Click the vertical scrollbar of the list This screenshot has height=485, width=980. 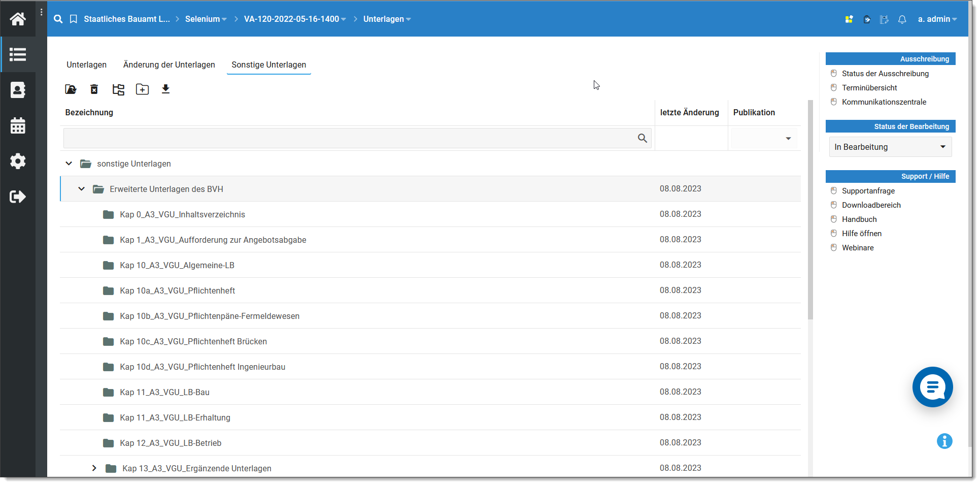click(x=810, y=209)
